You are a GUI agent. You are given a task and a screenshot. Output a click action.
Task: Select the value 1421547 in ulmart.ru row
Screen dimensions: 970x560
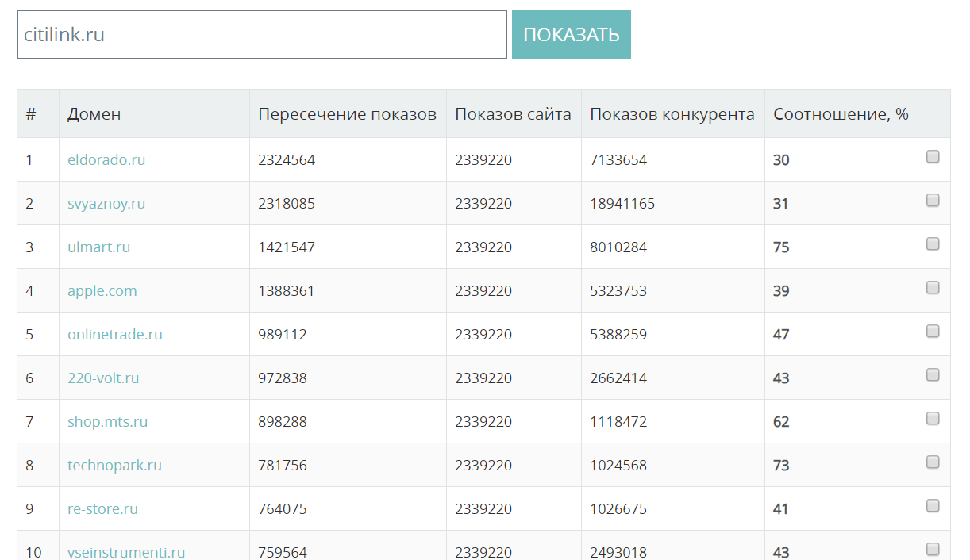287,247
